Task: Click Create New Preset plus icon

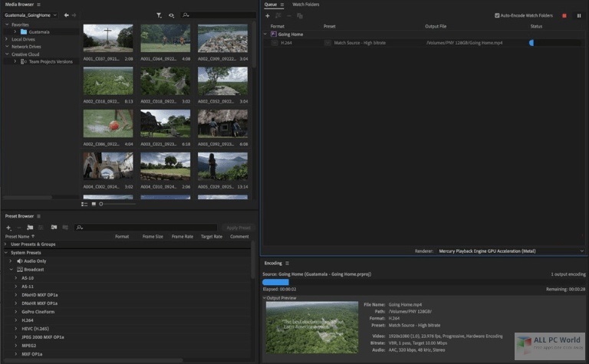Action: pyautogui.click(x=8, y=228)
